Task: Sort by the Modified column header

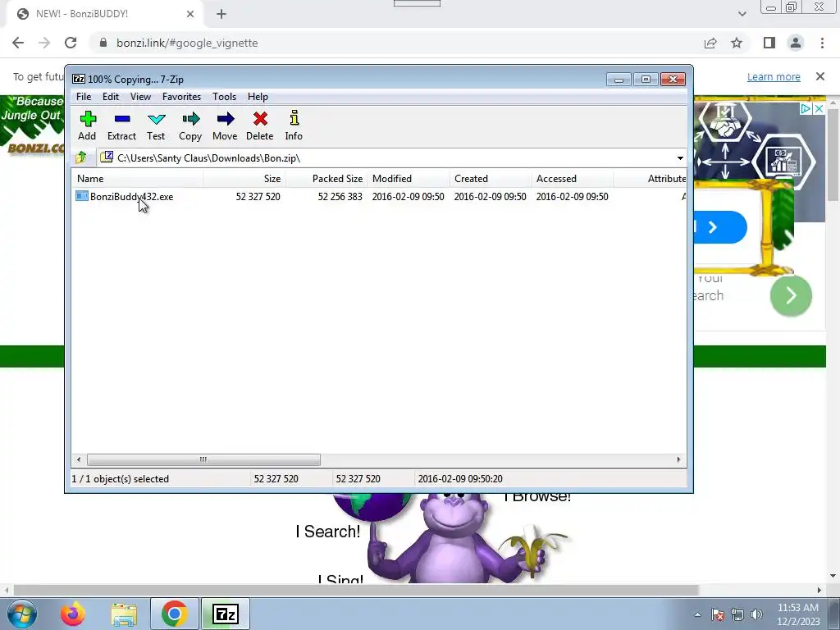Action: coord(409,178)
